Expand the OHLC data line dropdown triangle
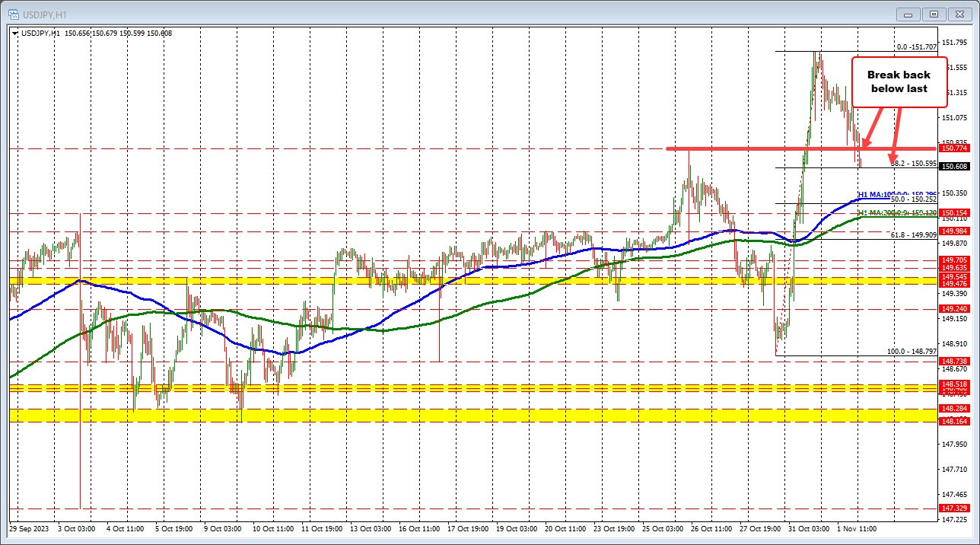The height and width of the screenshot is (545, 980). [14, 33]
